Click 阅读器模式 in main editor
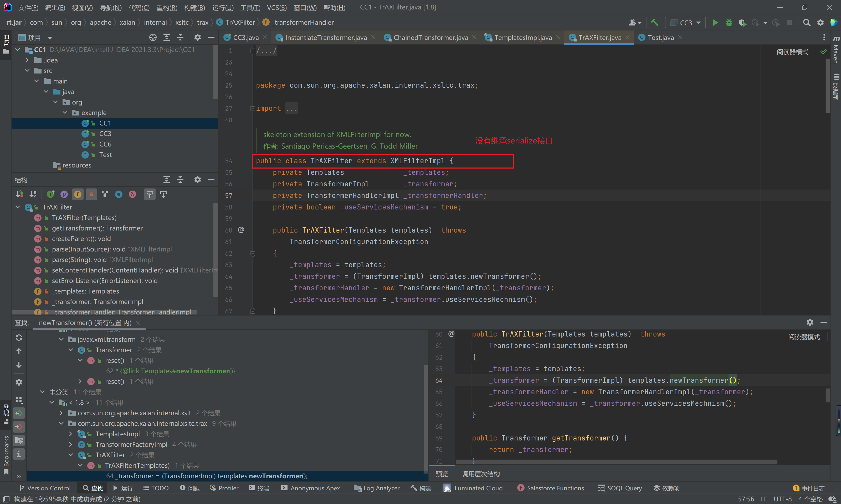841x504 pixels. pyautogui.click(x=792, y=52)
